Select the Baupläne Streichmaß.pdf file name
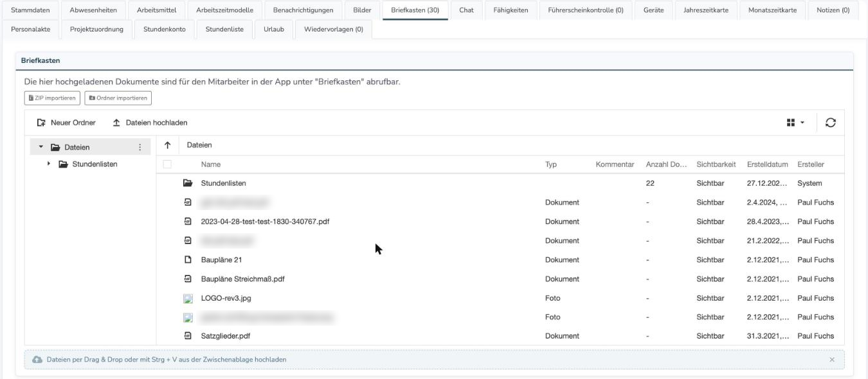 (243, 279)
